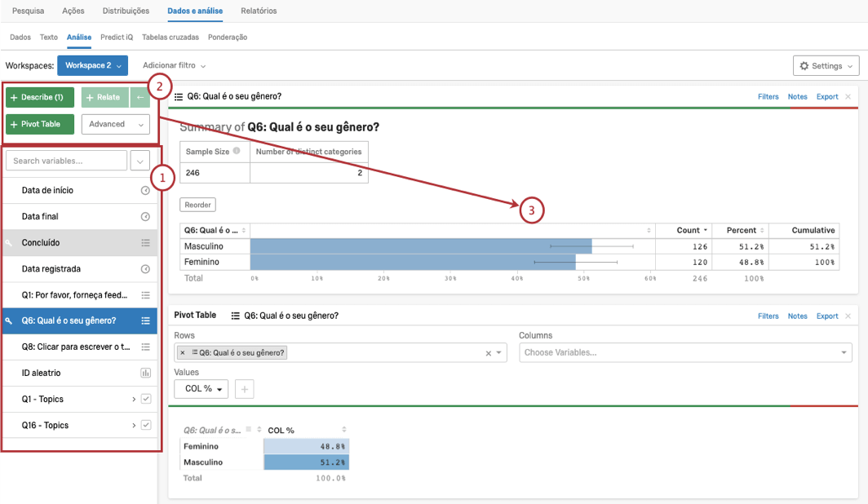Select the Concluído variable
This screenshot has height=504, width=868.
80,243
